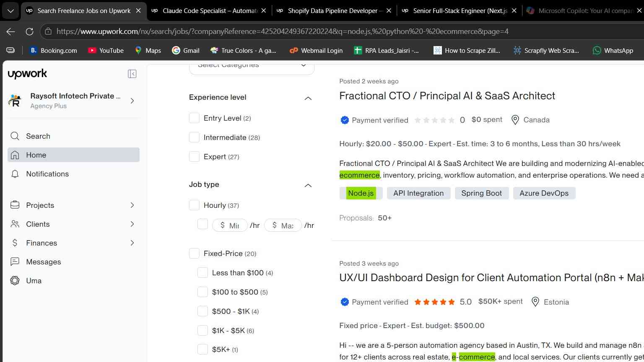This screenshot has width=644, height=362.
Task: Open the Search icon in sidebar
Action: (15, 136)
